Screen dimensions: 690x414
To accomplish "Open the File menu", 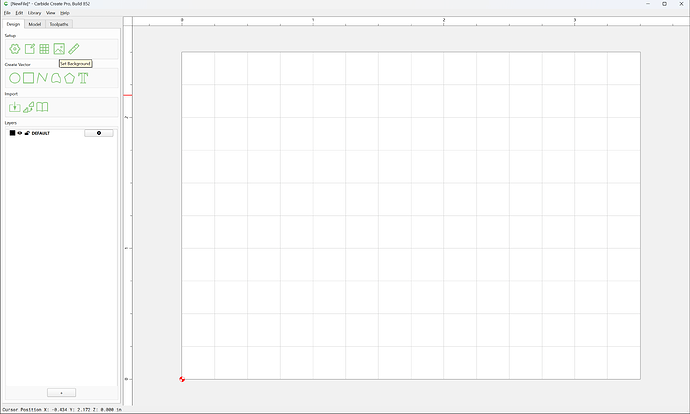I will (7, 13).
